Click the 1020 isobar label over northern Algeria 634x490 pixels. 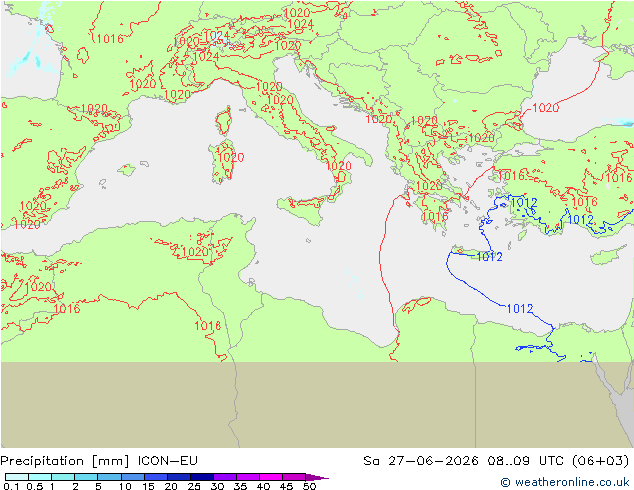pos(195,252)
